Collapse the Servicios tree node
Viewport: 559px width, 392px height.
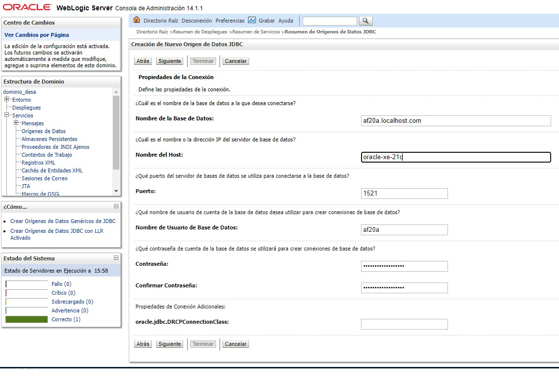(7, 115)
